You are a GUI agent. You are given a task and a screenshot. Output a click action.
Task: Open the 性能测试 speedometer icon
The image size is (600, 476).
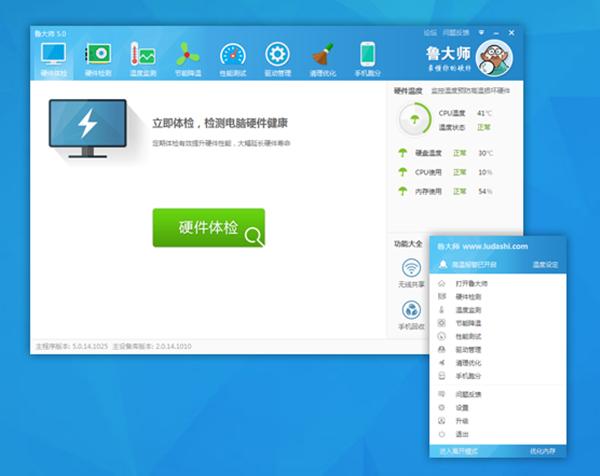[232, 59]
